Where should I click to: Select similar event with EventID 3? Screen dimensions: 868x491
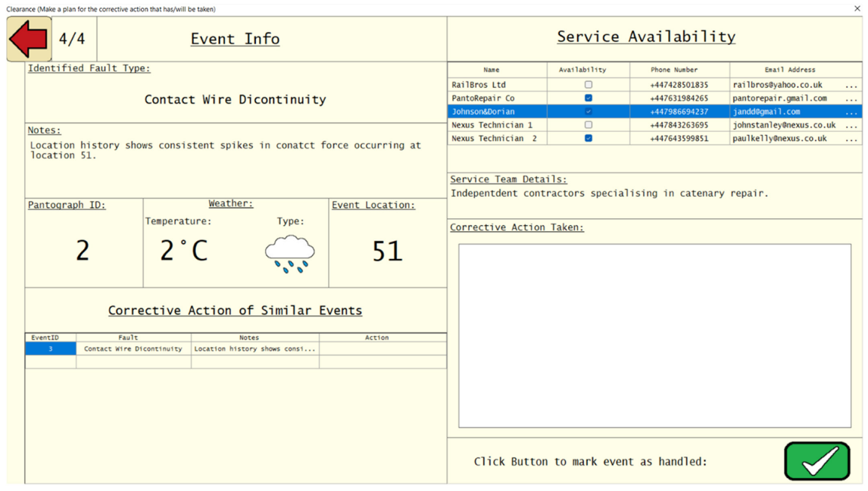(x=50, y=348)
